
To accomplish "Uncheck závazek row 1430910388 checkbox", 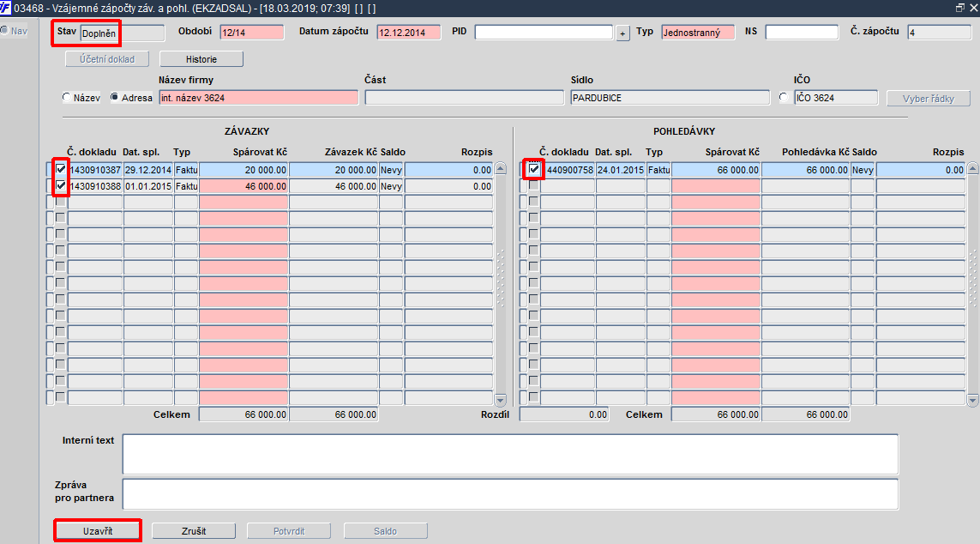I will coord(61,185).
